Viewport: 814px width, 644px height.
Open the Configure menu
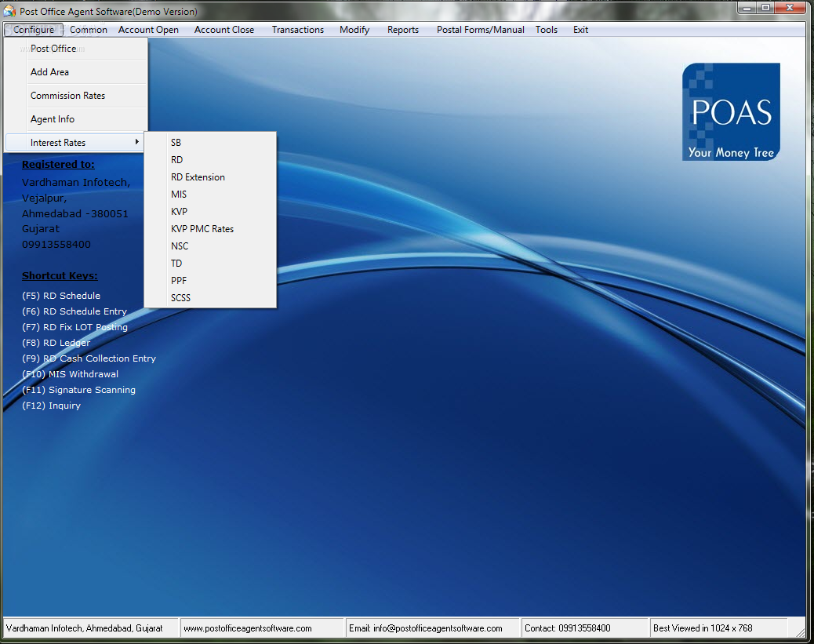tap(34, 30)
